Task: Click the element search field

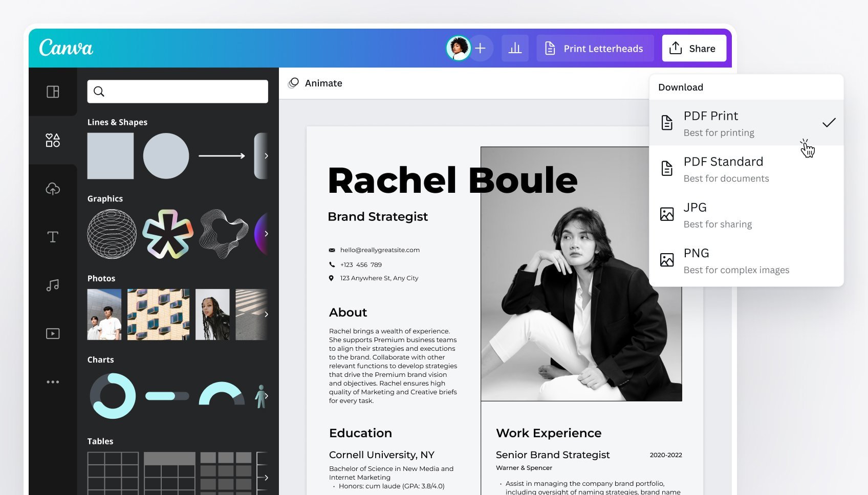Action: pos(178,92)
